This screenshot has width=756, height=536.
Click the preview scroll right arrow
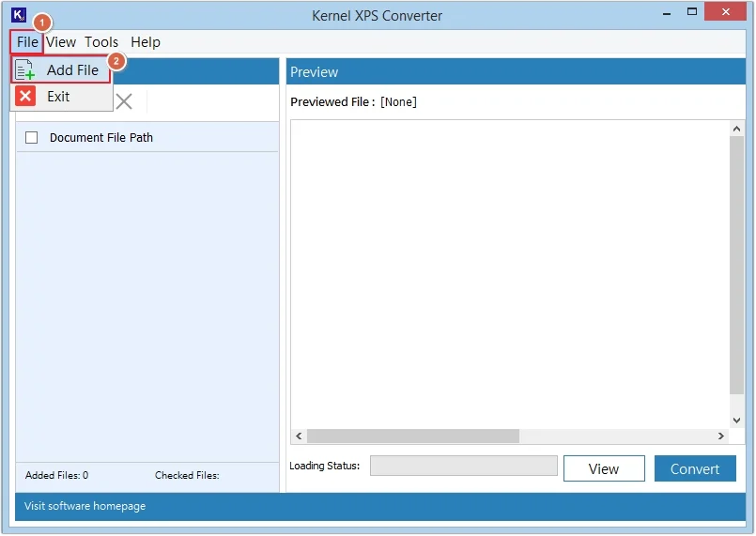coord(721,436)
